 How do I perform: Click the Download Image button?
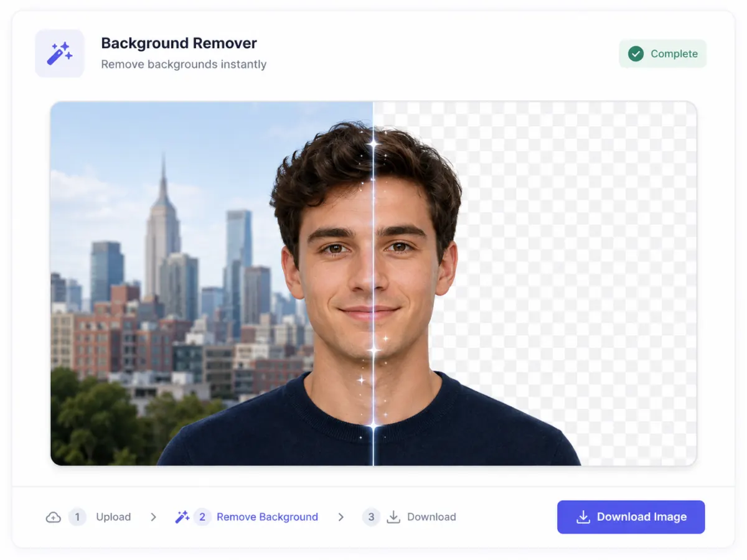(631, 517)
